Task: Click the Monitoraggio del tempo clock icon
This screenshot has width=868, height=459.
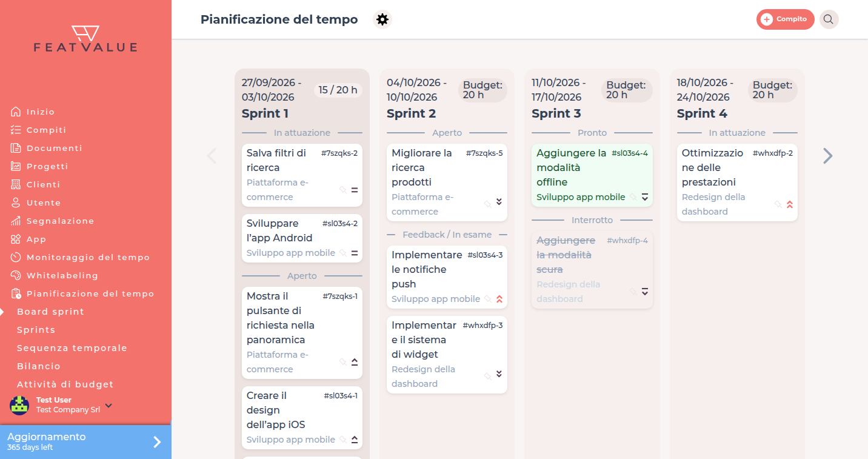Action: click(16, 257)
